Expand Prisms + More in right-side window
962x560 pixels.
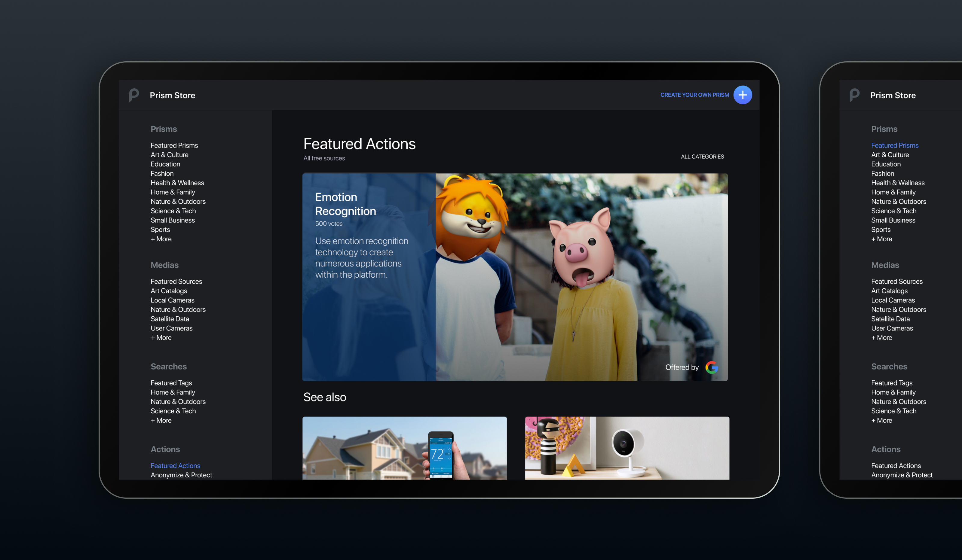tap(881, 239)
